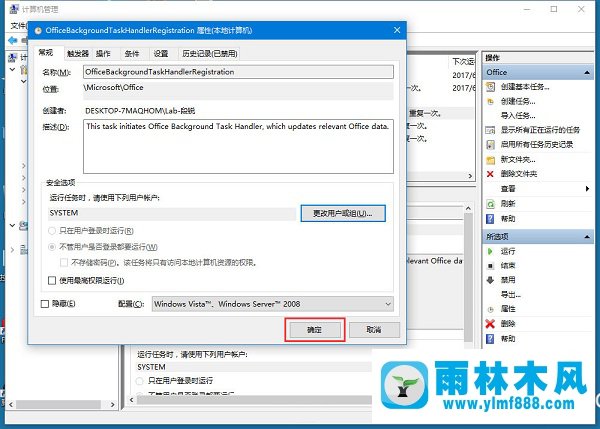Click Export (导出) in selected item actions
Viewport: 600px width, 429px height.
[510, 294]
